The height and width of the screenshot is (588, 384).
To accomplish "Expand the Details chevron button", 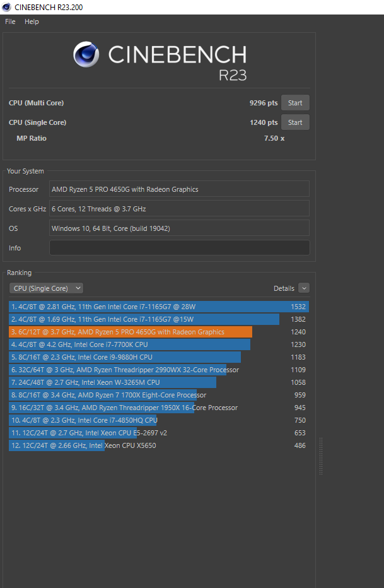I will 304,288.
